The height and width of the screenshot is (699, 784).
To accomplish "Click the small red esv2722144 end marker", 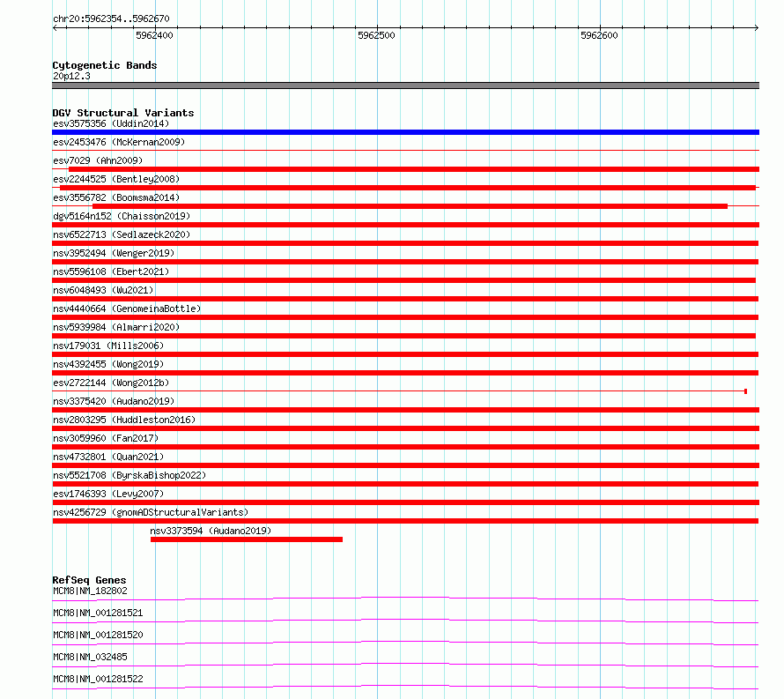I will (745, 391).
